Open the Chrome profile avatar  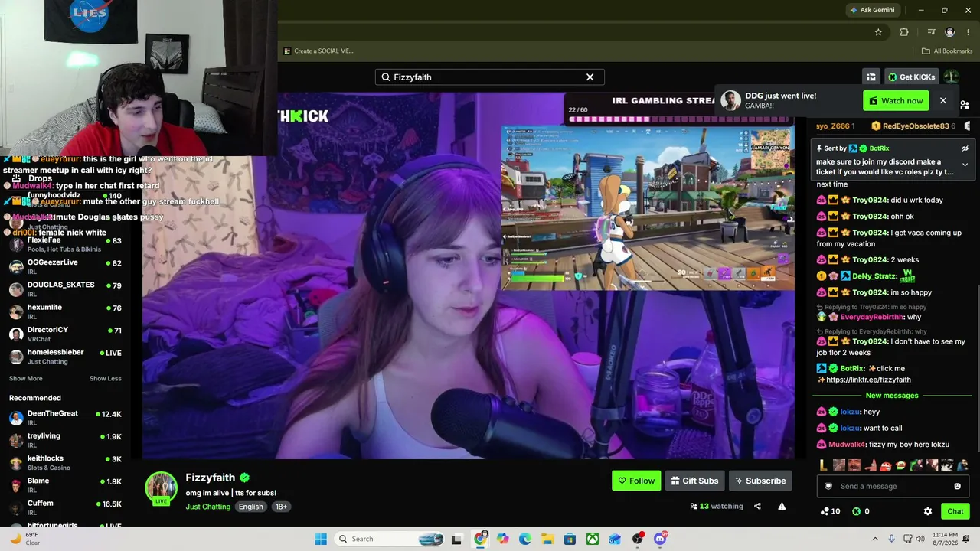coord(950,32)
